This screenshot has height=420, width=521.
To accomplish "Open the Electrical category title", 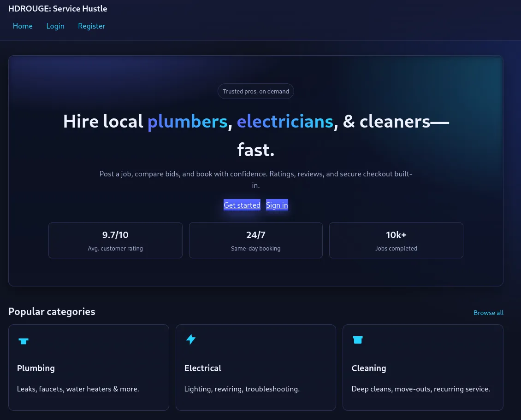I will (x=203, y=368).
